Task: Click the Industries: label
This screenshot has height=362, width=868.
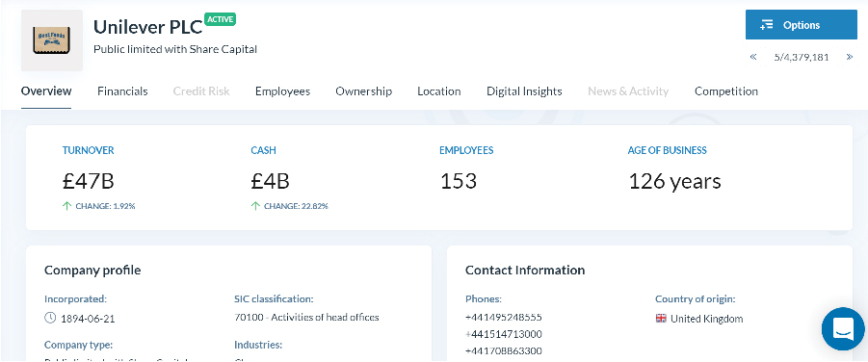Action: pos(258,345)
